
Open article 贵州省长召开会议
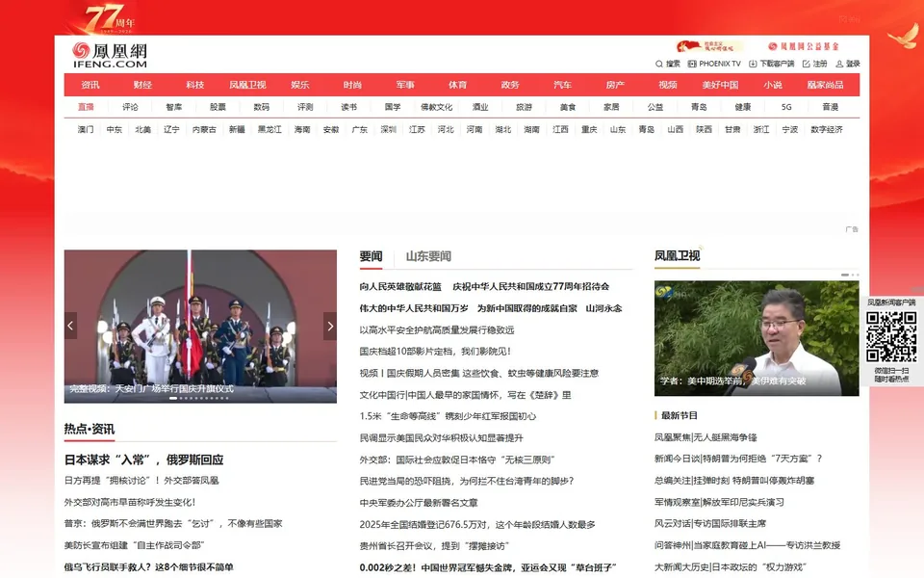pos(434,545)
